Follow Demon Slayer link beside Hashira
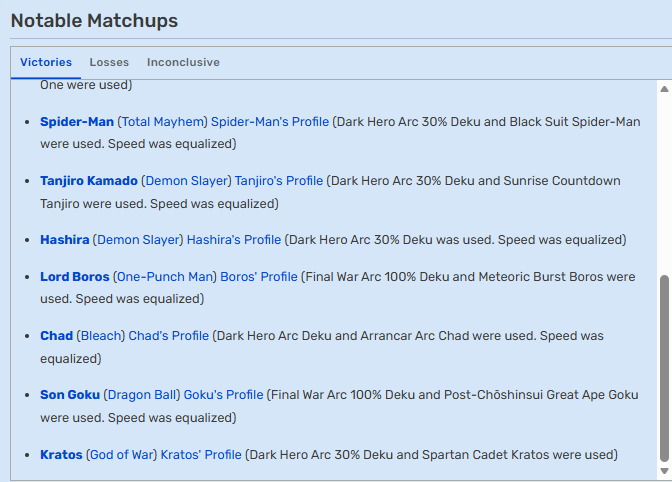 138,240
